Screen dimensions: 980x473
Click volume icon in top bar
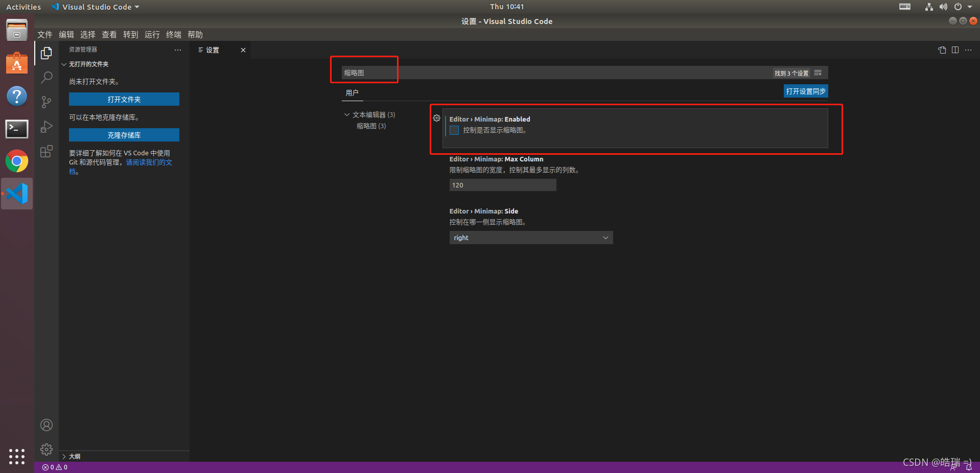[943, 7]
